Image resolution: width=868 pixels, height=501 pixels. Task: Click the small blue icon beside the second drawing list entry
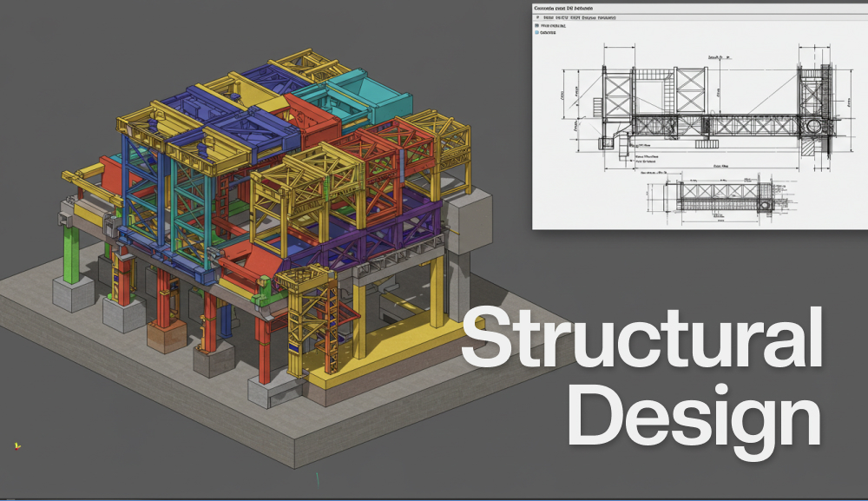point(536,32)
